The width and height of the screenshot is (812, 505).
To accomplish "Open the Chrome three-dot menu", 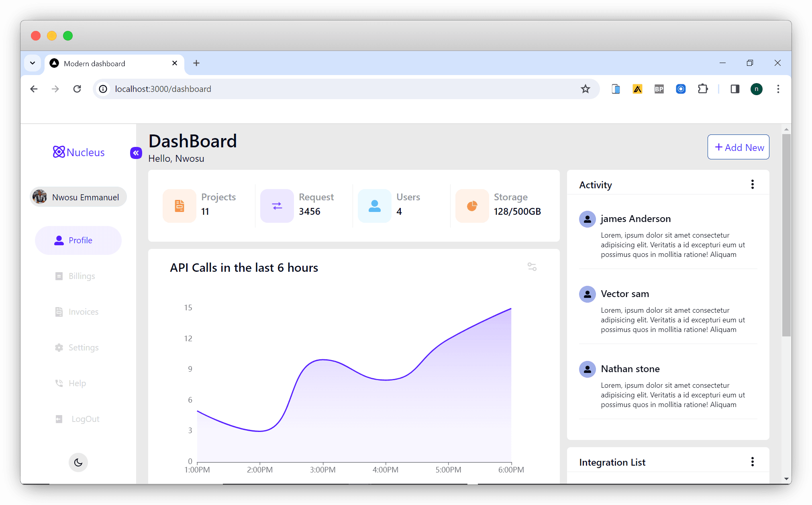I will (778, 89).
